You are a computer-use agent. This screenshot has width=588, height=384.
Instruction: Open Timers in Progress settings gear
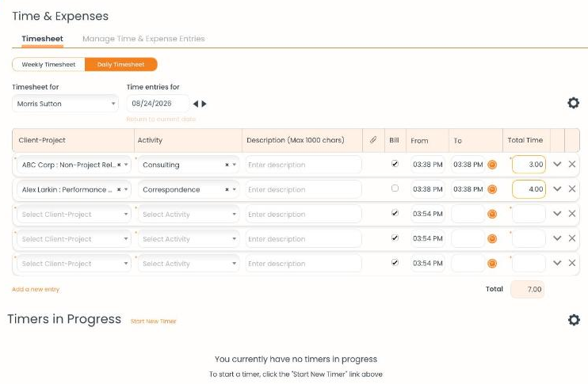(x=574, y=320)
